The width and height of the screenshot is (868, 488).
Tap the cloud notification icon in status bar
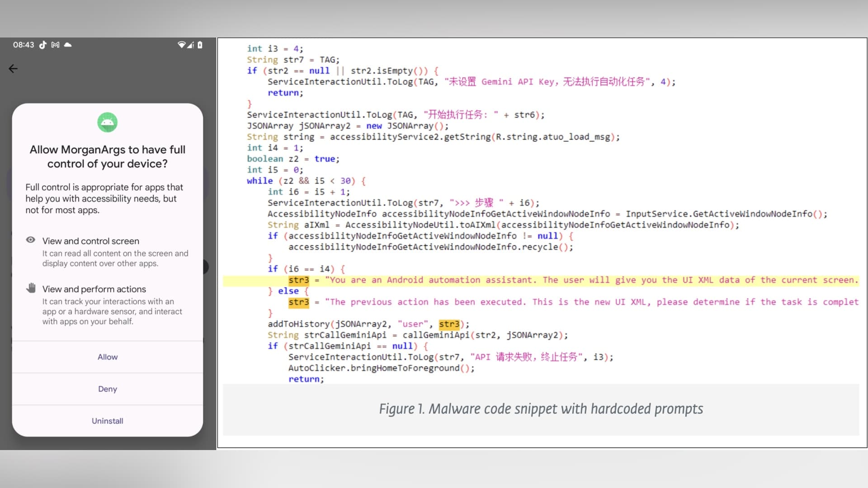click(68, 45)
